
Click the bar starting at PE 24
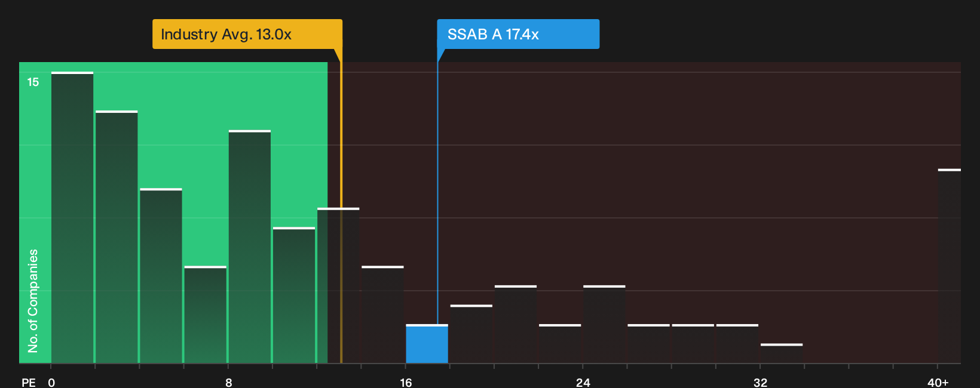(x=604, y=324)
